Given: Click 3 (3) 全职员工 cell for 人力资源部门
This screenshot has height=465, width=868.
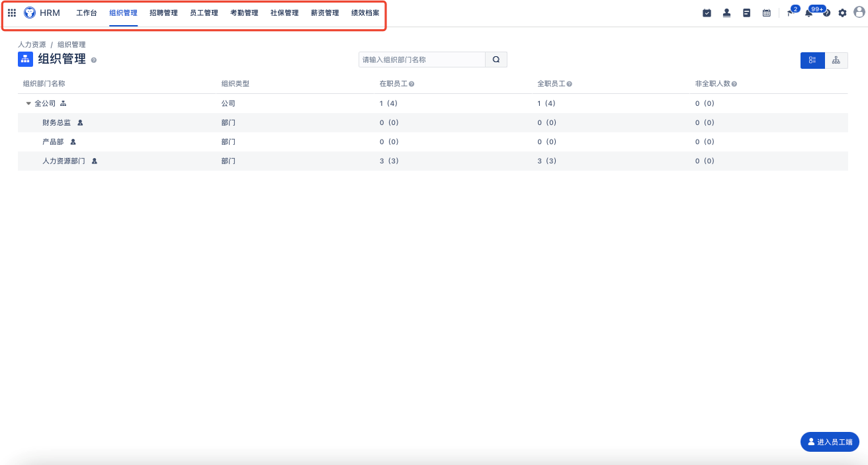Looking at the screenshot, I should 546,161.
